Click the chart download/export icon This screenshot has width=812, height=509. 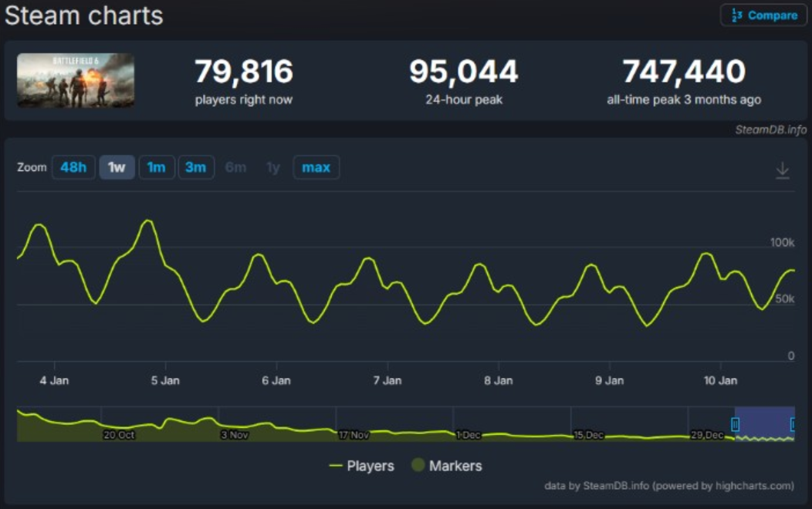[x=783, y=170]
